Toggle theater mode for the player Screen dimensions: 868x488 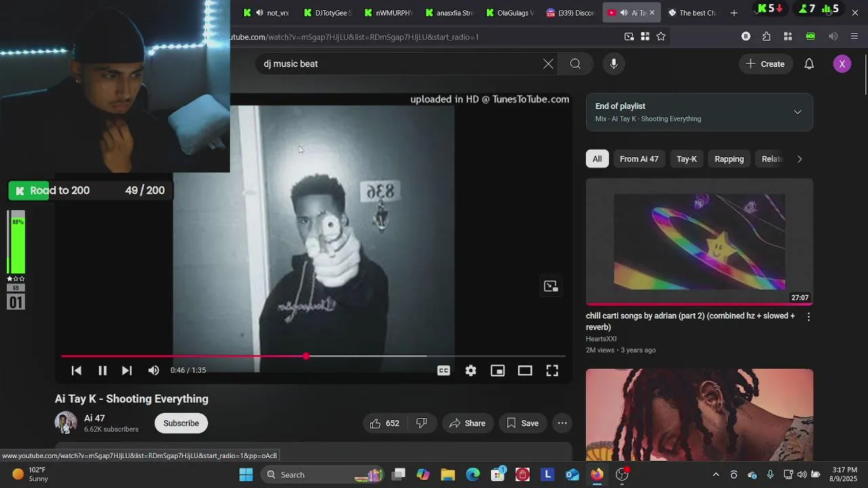(525, 370)
